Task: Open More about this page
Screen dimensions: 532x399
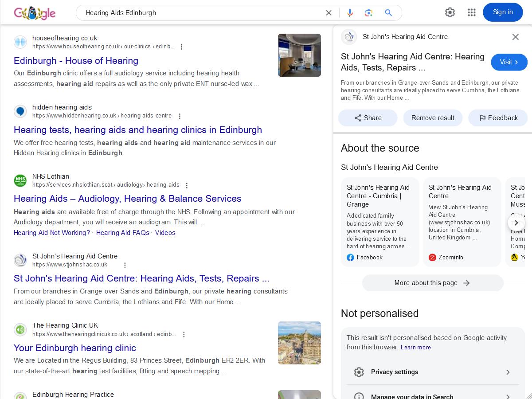Action: point(433,283)
